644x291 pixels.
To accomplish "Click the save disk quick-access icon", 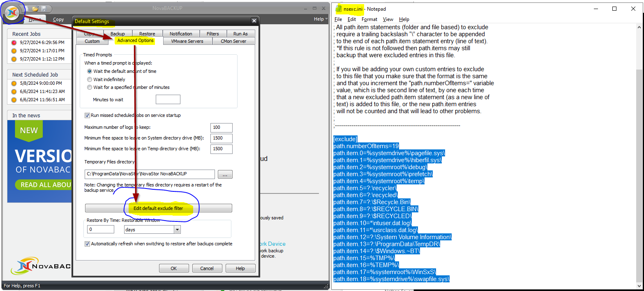I will 44,8.
